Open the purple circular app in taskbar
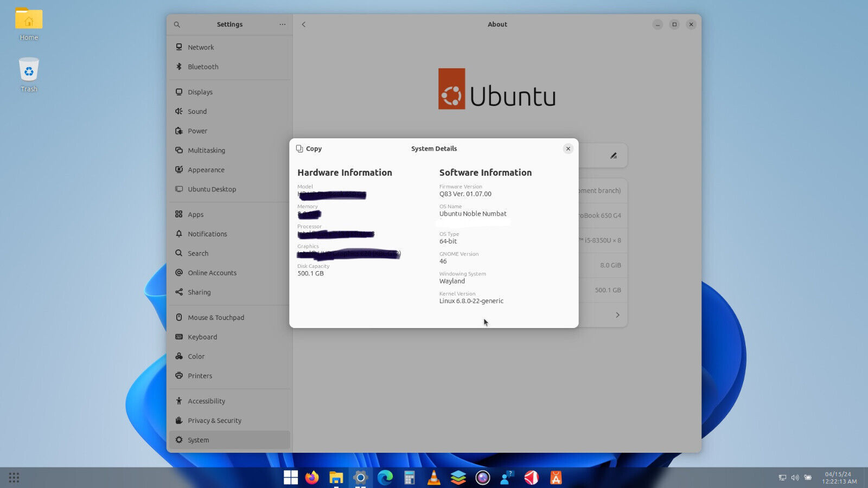868x488 pixels. (x=483, y=478)
